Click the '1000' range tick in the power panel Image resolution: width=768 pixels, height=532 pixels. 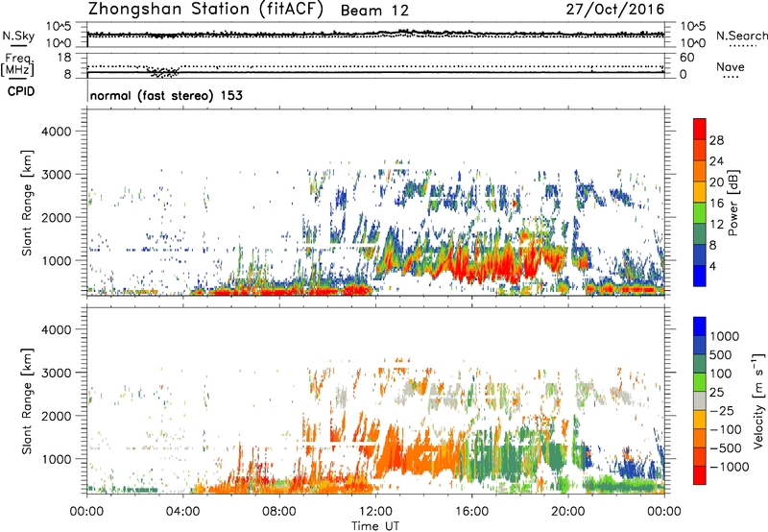pyautogui.click(x=56, y=260)
